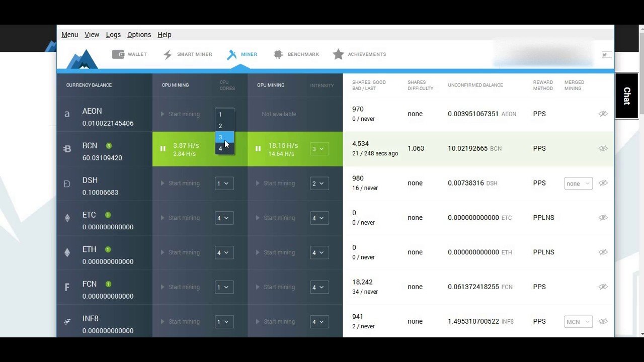Select 4 CPU cores from open dropdown
Viewport: 644px width, 362px height.
[x=220, y=148]
